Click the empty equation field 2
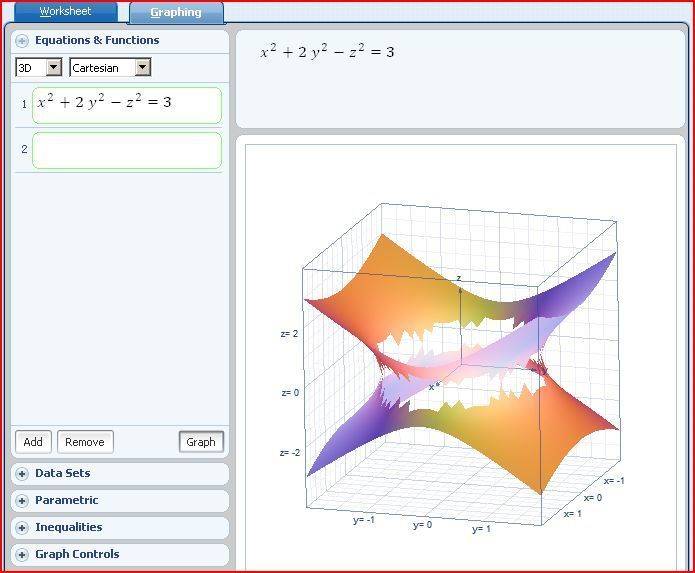695x573 pixels. tap(126, 150)
